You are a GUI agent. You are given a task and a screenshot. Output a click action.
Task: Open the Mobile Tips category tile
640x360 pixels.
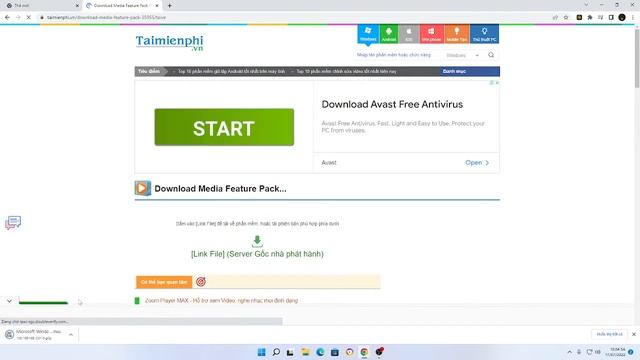coord(457,34)
